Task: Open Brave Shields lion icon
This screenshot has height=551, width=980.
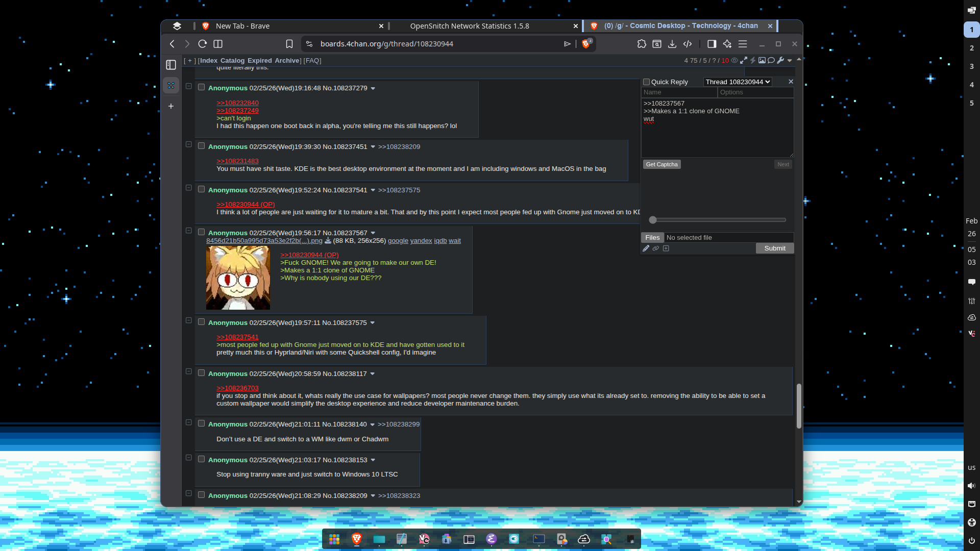Action: pyautogui.click(x=586, y=44)
